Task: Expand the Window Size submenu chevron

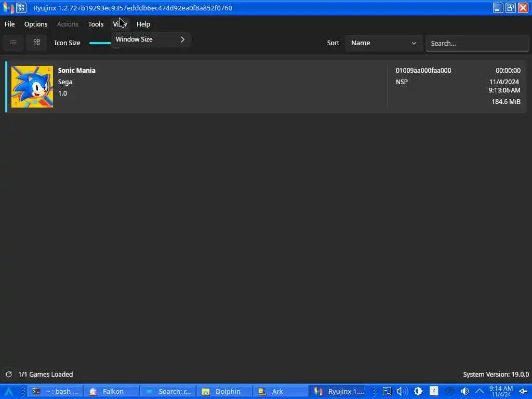Action: pos(182,39)
